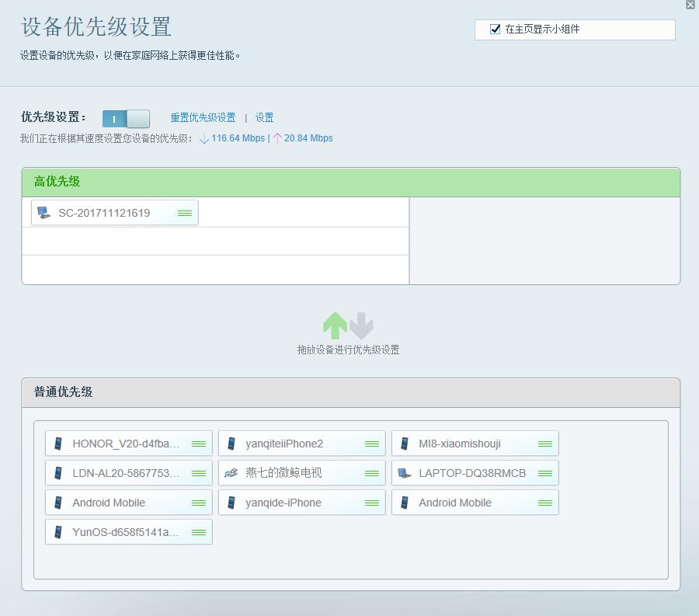Click the phone icon beside yanqide-iPhone
The width and height of the screenshot is (699, 616).
click(x=231, y=502)
